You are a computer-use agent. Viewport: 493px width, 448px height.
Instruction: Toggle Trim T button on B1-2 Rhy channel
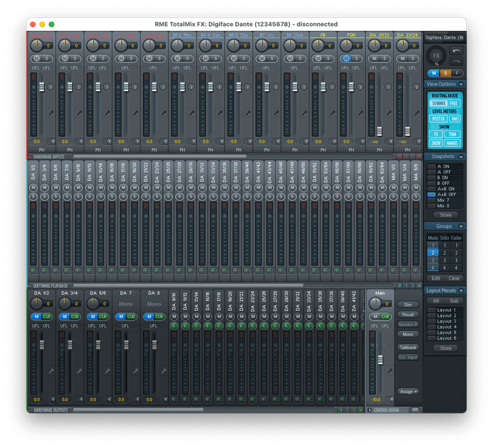(191, 87)
